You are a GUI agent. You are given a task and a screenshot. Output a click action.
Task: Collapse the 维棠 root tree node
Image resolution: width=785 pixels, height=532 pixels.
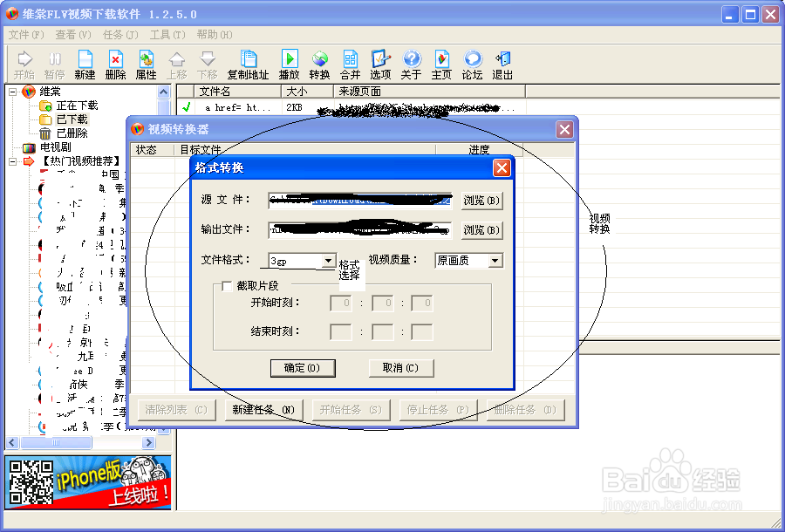pyautogui.click(x=12, y=92)
